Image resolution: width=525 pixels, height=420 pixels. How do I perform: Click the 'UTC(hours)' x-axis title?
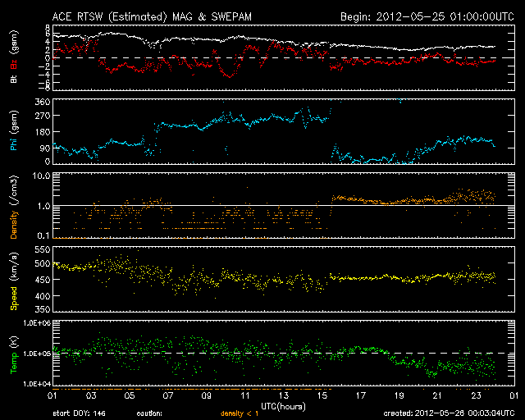(283, 407)
